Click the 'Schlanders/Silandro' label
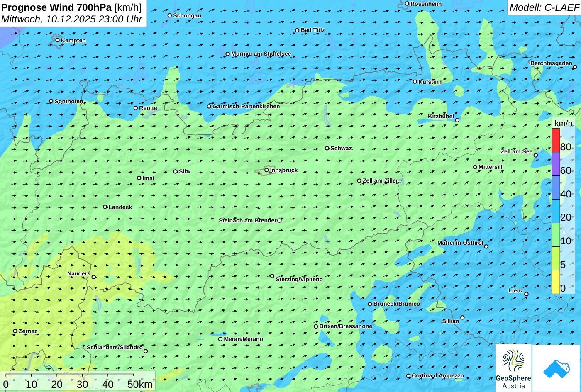 click(115, 347)
